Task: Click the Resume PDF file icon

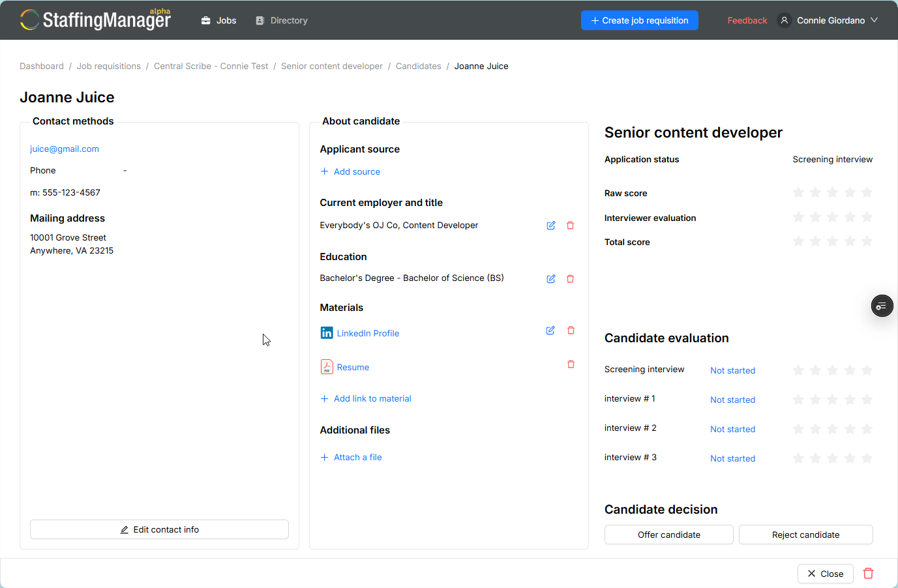Action: click(x=327, y=367)
